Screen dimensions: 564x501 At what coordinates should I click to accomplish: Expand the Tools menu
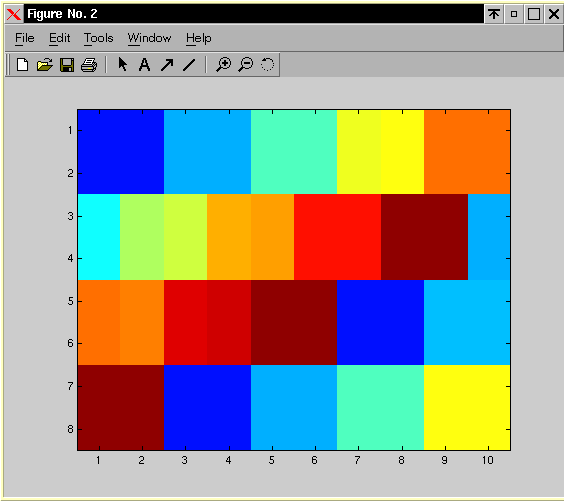tap(99, 38)
